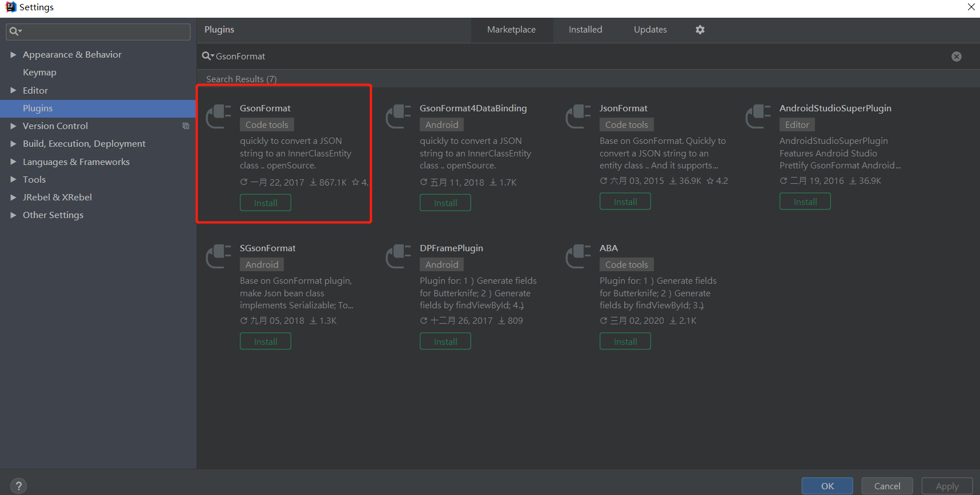Expand the Languages & Frameworks section
This screenshot has width=980, height=495.
pyautogui.click(x=13, y=162)
